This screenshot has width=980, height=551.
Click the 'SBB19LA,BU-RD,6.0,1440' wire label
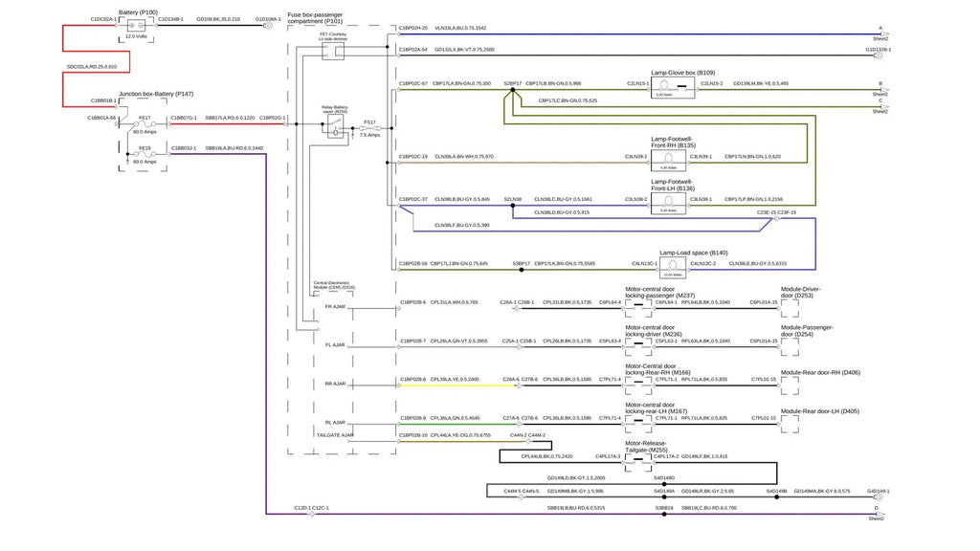[x=234, y=148]
